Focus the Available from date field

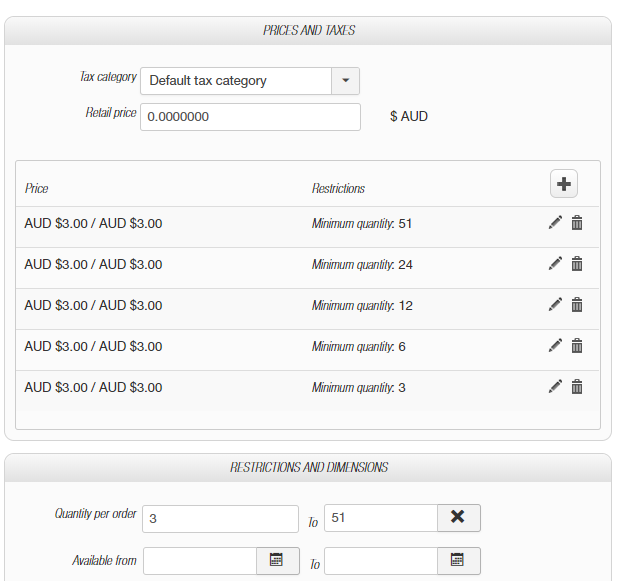point(200,561)
